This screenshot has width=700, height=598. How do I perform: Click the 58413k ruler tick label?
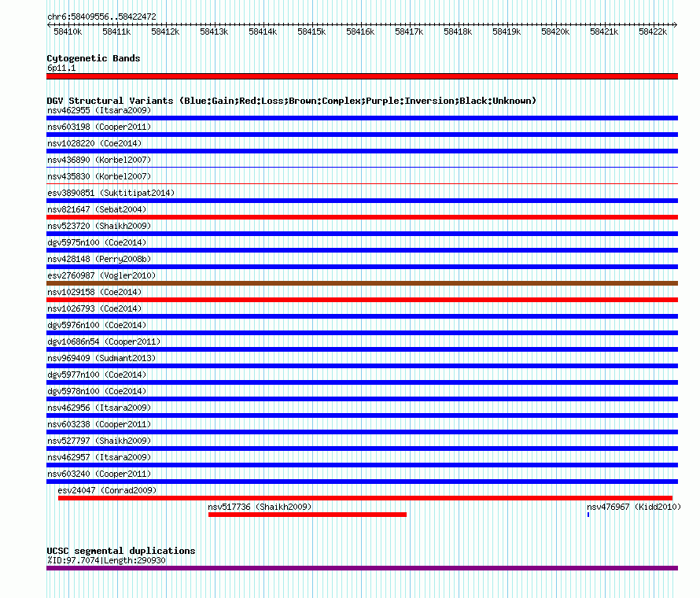pyautogui.click(x=214, y=31)
